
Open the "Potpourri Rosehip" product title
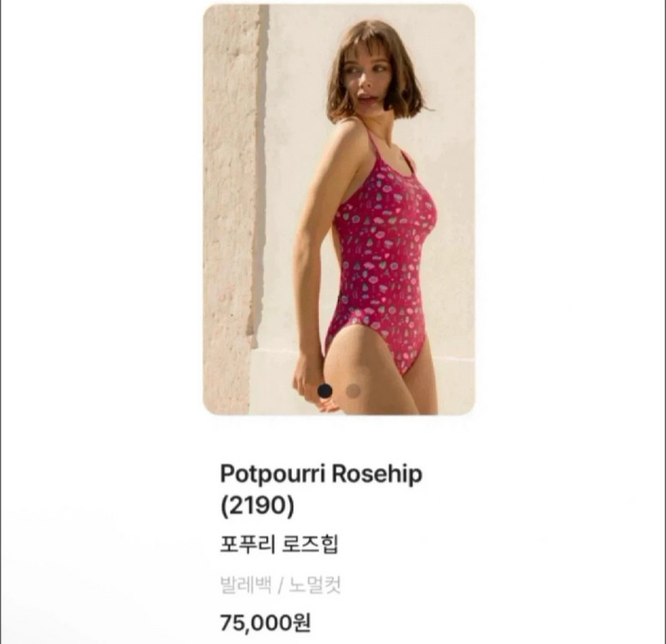point(321,489)
